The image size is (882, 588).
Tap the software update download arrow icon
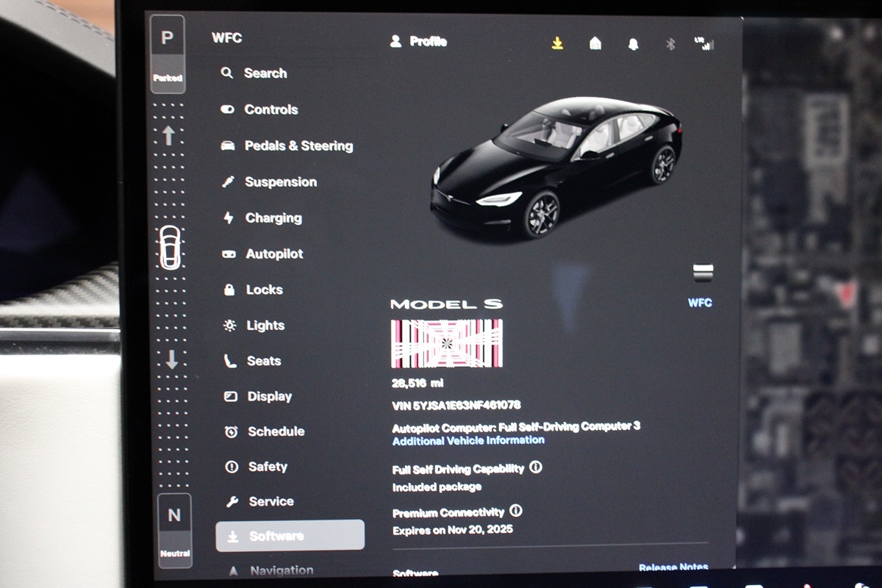(556, 43)
